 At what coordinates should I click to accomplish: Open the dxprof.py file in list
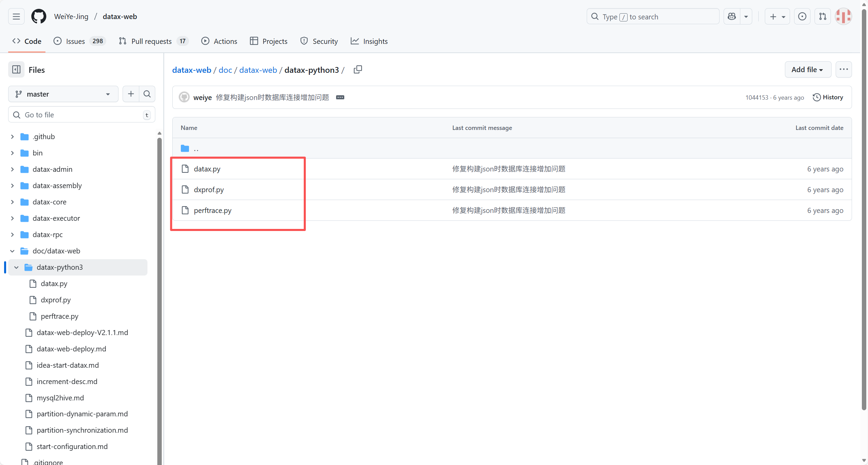209,190
